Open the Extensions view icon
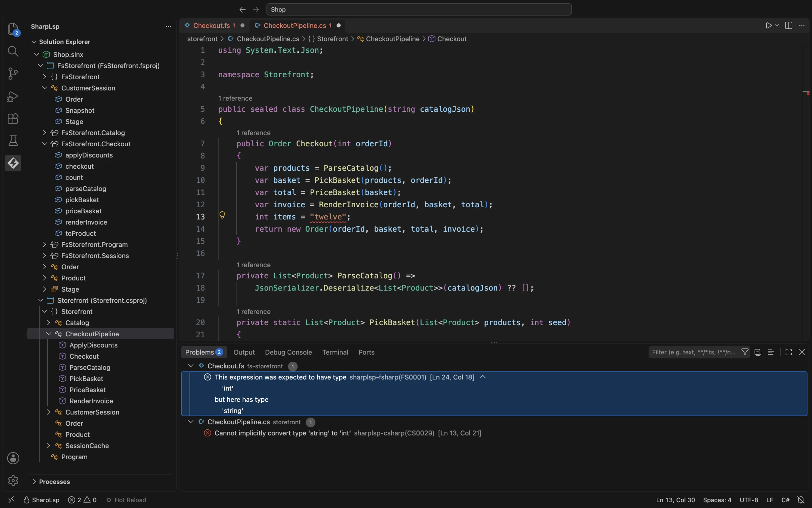 click(13, 119)
